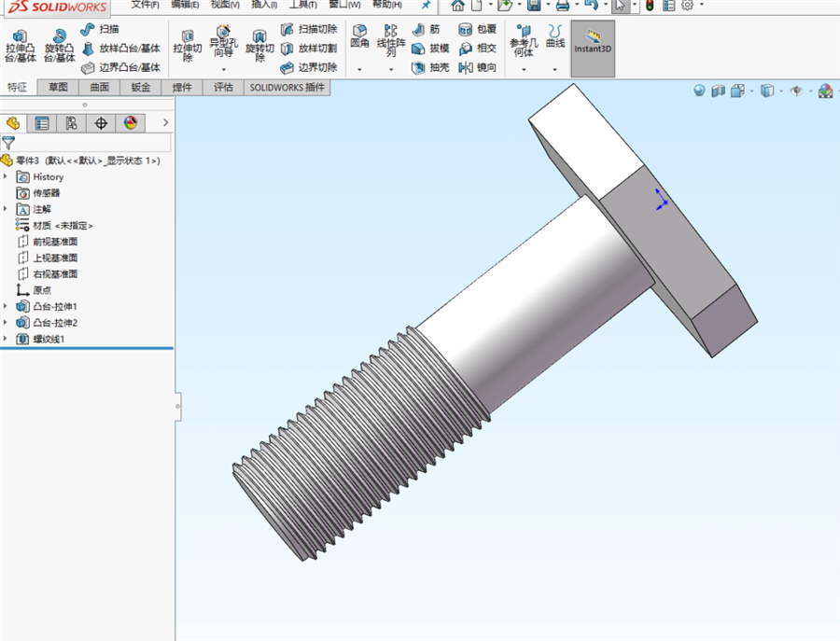Select 前视基准面 in the feature tree
This screenshot has width=840, height=641.
[55, 242]
